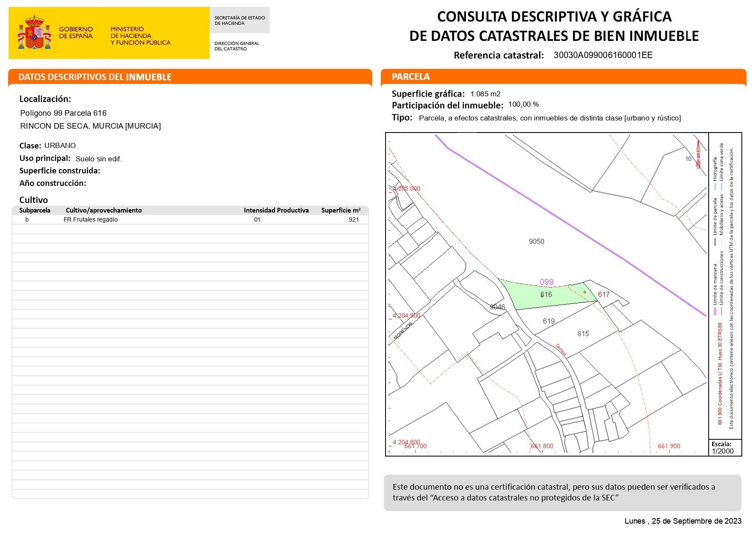Viewport: 756px width, 534px height.
Task: Select parcel 9050 on the map
Action: click(536, 241)
